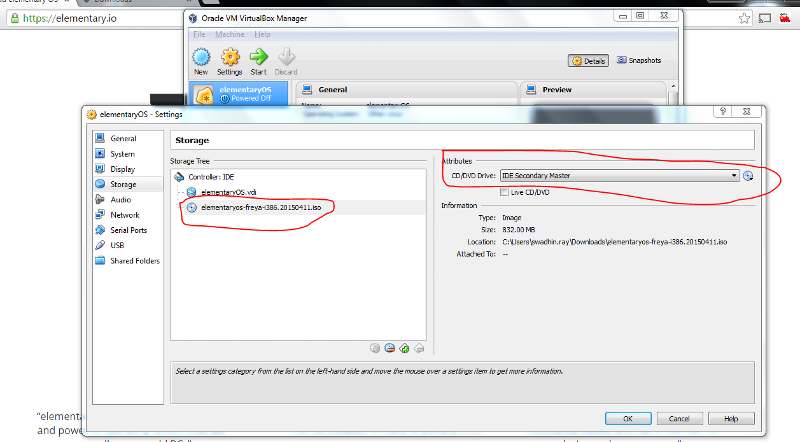This screenshot has height=442, width=800.
Task: Click the green add attachment icon below Storage Tree
Action: (x=404, y=349)
